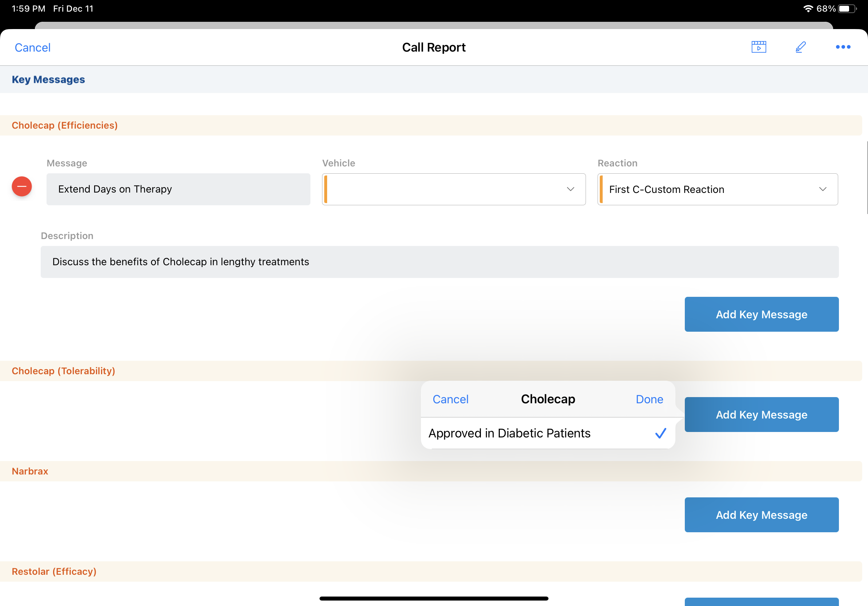Tap the signature pen icon
The height and width of the screenshot is (606, 868).
click(x=800, y=47)
